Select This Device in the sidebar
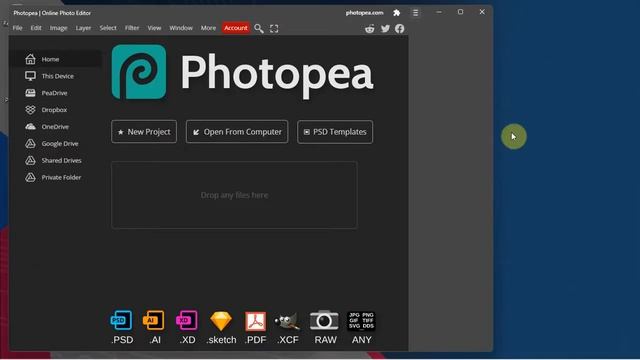This screenshot has width=640, height=360. point(56,76)
